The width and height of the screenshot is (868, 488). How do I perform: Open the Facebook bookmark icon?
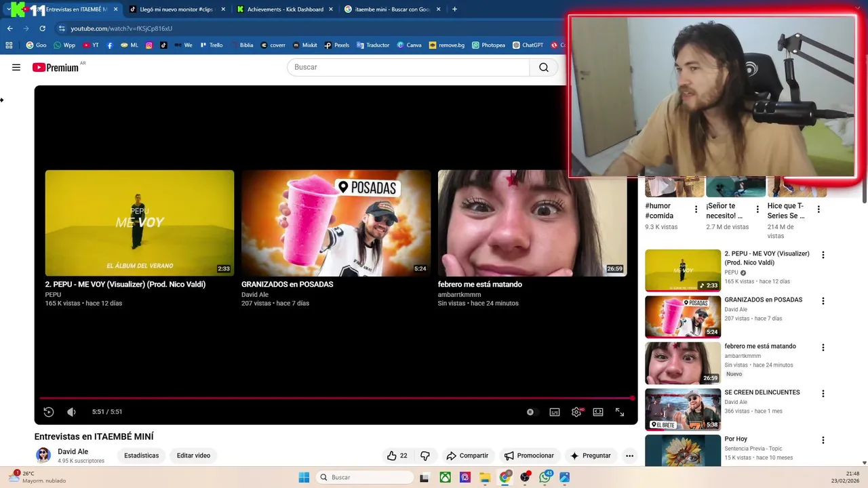click(x=110, y=45)
